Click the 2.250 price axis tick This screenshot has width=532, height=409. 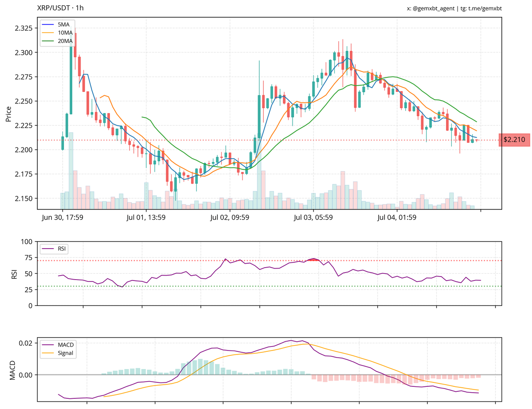(24, 101)
